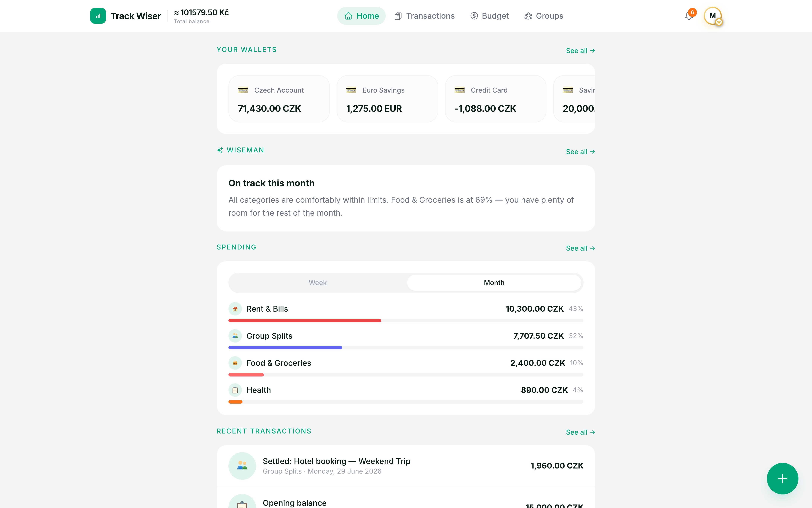Click the Czech Account card icon

(x=243, y=90)
